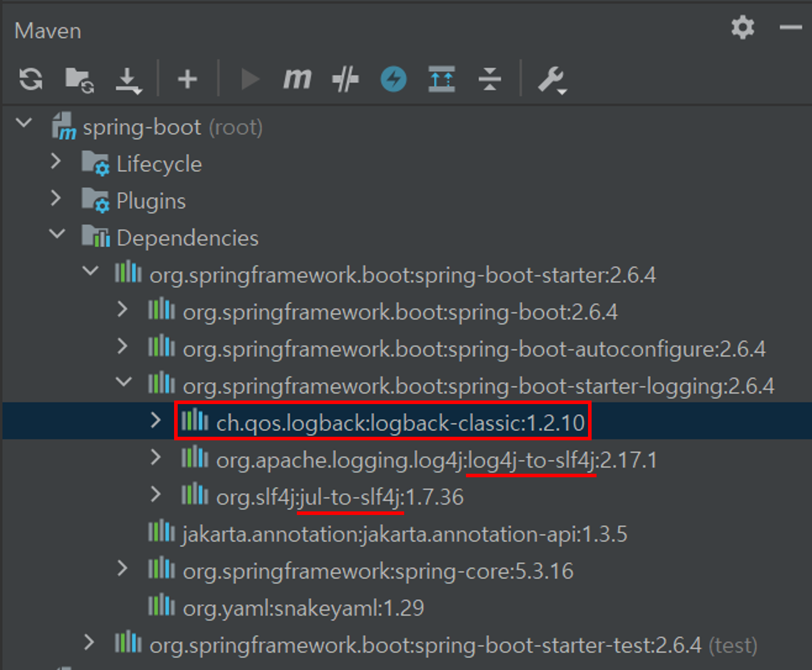Click the Reload All Maven Projects icon
Viewport: 812px width, 670px height.
coord(31,79)
